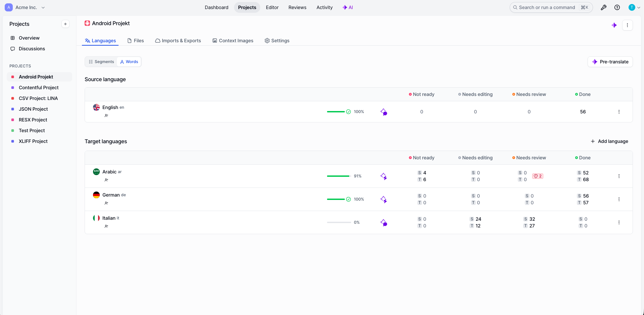Click the Arabic 91% progress bar
Image resolution: width=644 pixels, height=315 pixels.
pos(339,176)
